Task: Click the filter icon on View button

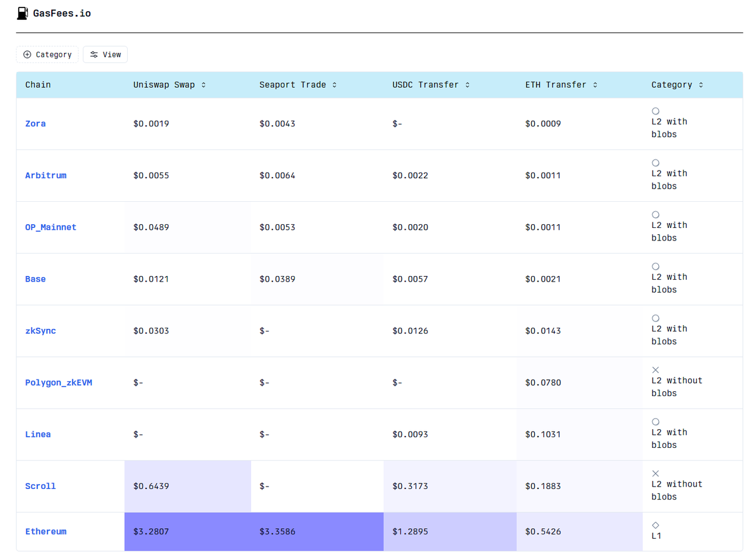Action: (93, 54)
